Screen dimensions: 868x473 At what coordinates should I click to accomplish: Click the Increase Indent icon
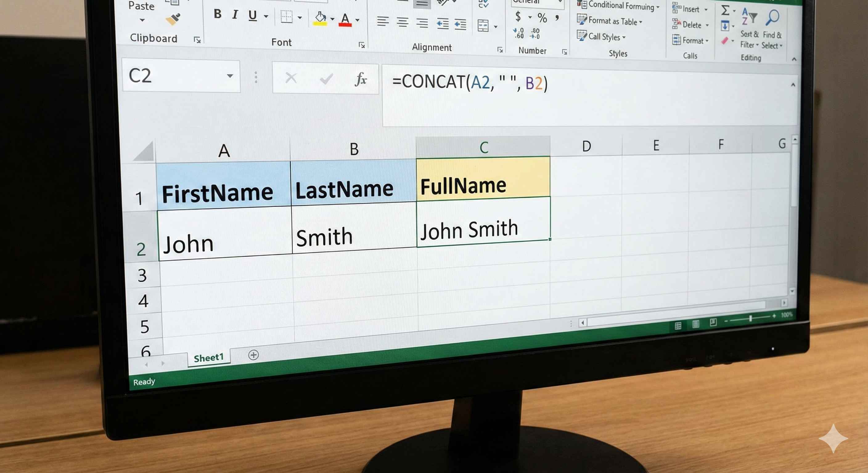(460, 24)
